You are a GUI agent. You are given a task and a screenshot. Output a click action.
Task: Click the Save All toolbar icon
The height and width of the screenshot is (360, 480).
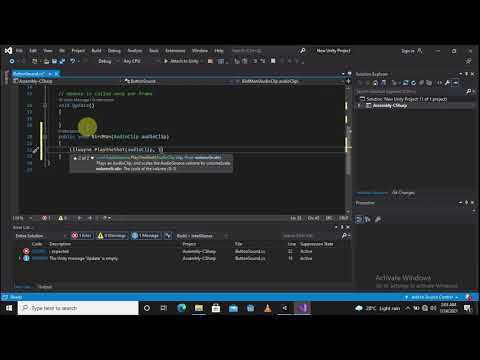pyautogui.click(x=62, y=61)
